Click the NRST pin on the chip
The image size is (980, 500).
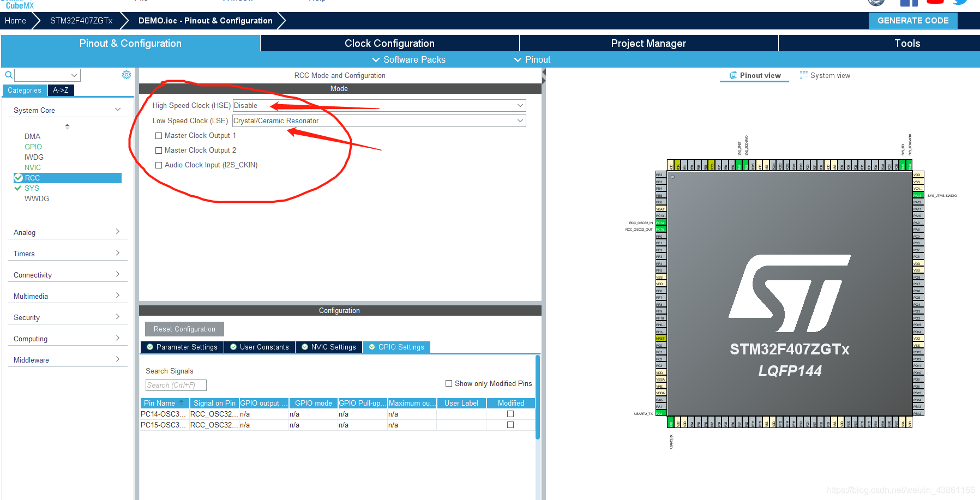pos(661,338)
